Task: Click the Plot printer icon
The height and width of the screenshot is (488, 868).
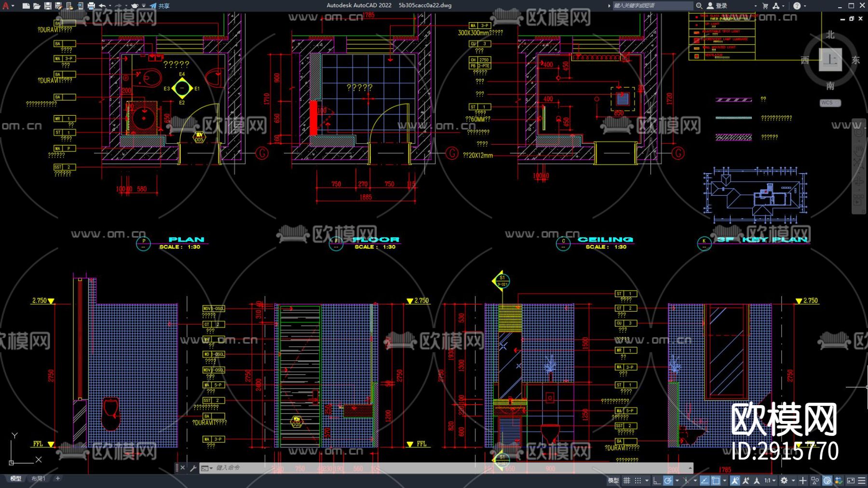Action: pyautogui.click(x=91, y=6)
